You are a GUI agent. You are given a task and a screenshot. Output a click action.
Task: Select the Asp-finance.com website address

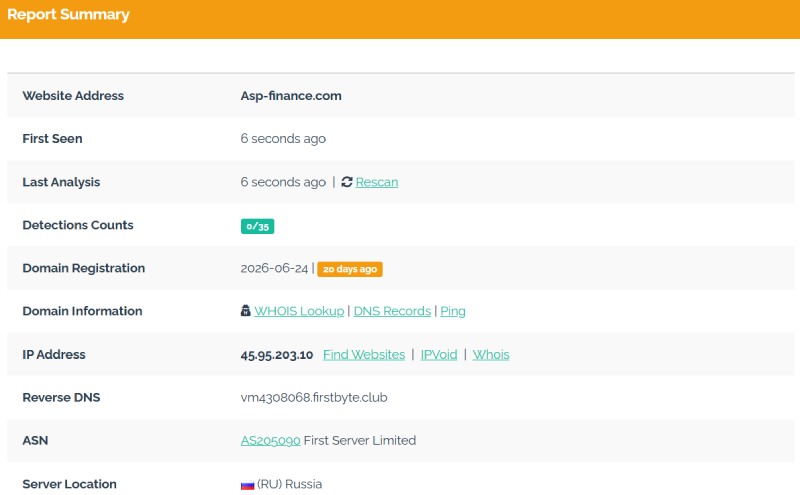coord(291,96)
